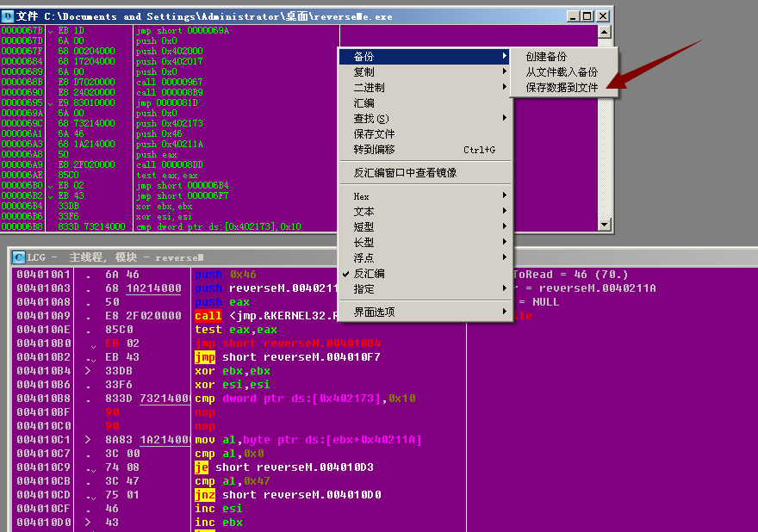The width and height of the screenshot is (758, 532).
Task: Choose 保存文件 in the context menu
Action: pyautogui.click(x=425, y=133)
